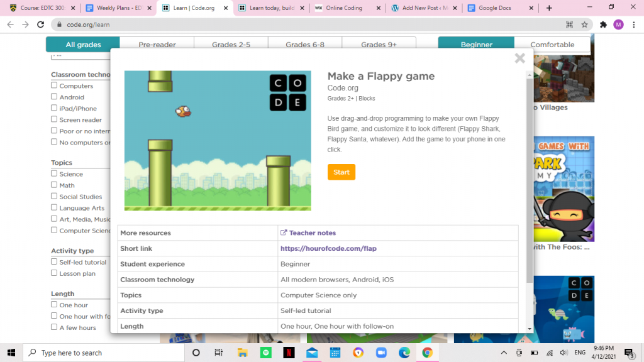Click the Windows taskbar search box
The width and height of the screenshot is (644, 362).
(x=104, y=353)
